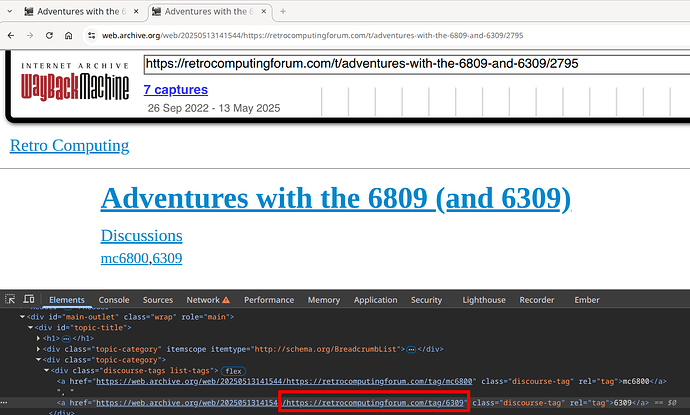This screenshot has height=415, width=690.
Task: Switch to the Network panel
Action: point(203,300)
